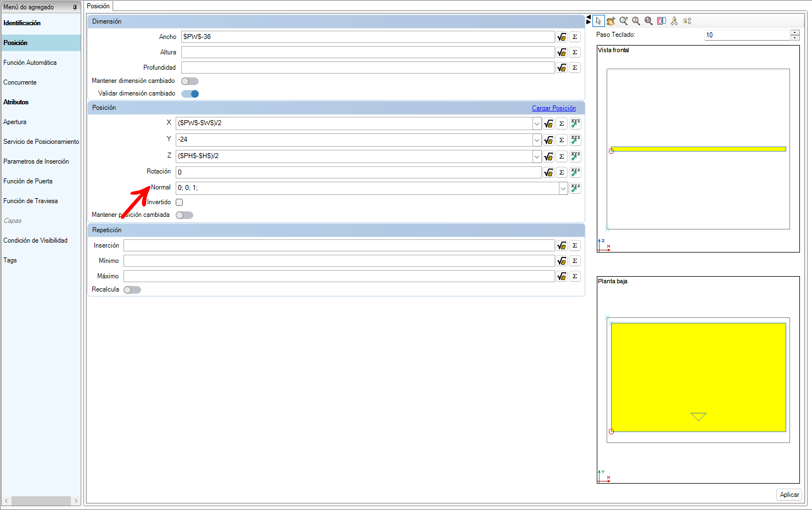This screenshot has height=510, width=812.
Task: Click the sigma button beside Altura
Action: pos(575,52)
